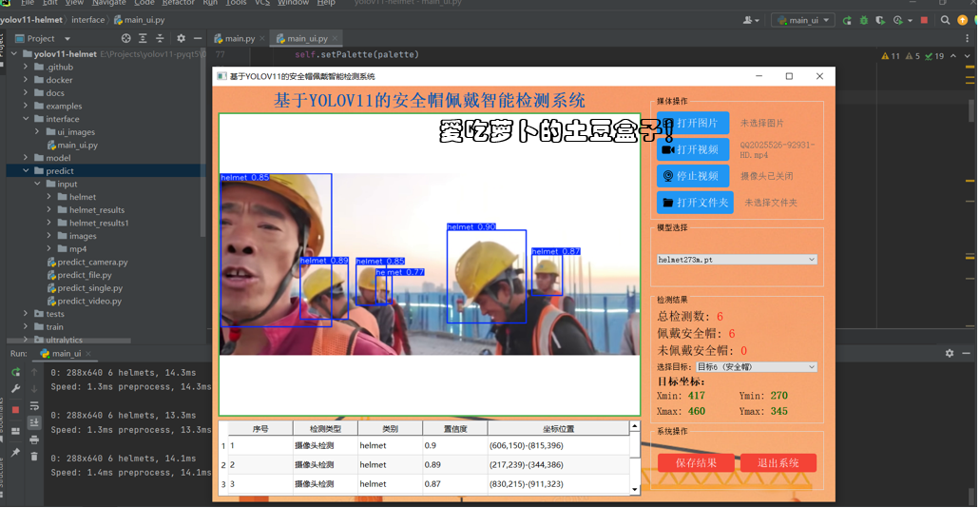This screenshot has width=980, height=508.
Task: Click 退出系统 button
Action: pos(778,463)
